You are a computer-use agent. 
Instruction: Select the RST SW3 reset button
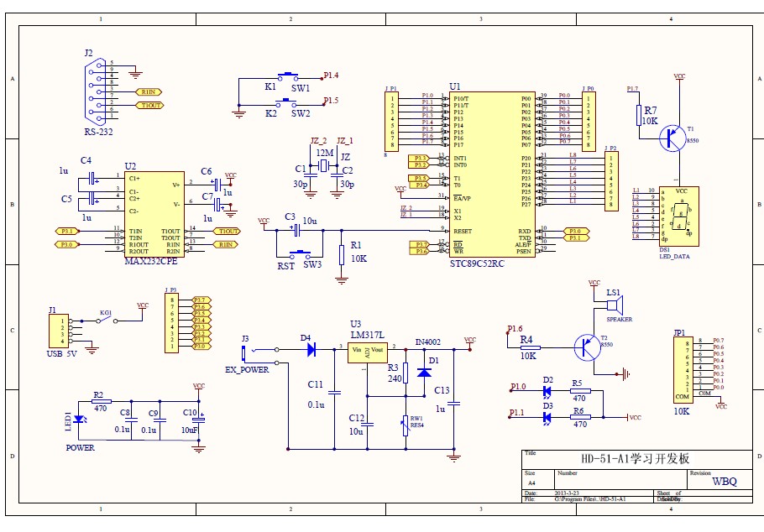pos(301,254)
